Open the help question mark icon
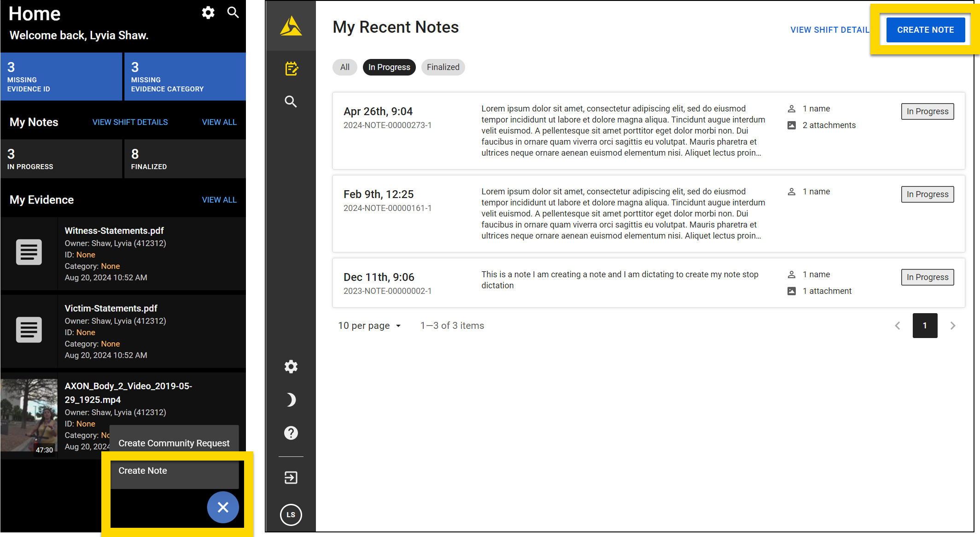 pyautogui.click(x=291, y=433)
